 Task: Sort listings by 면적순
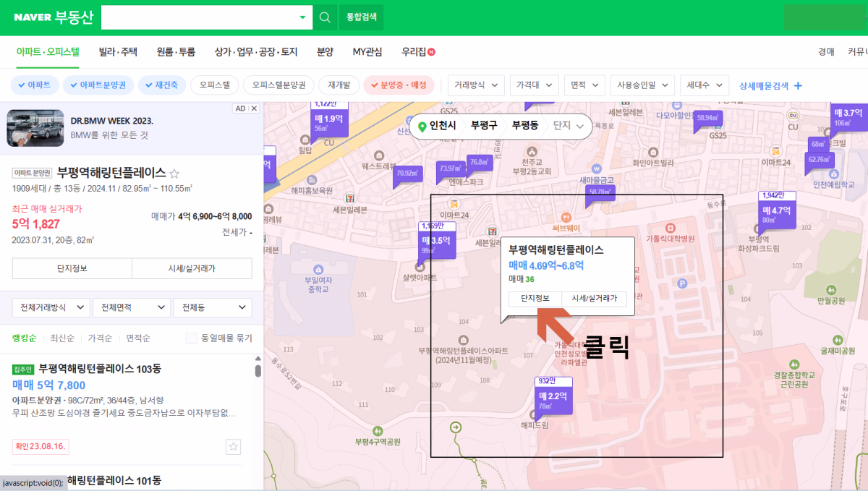point(138,338)
